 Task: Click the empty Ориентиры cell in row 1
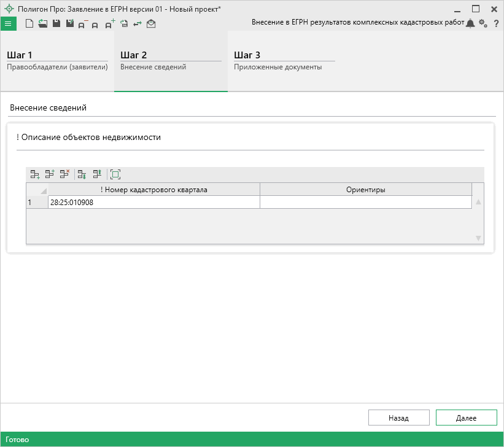pyautogui.click(x=365, y=202)
